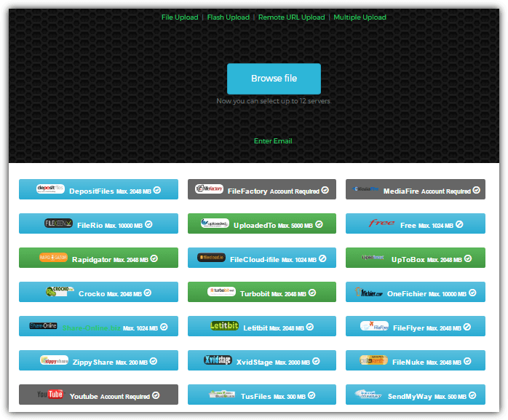
Task: Uncheck the Rapidgator checkmark
Action: (x=154, y=258)
